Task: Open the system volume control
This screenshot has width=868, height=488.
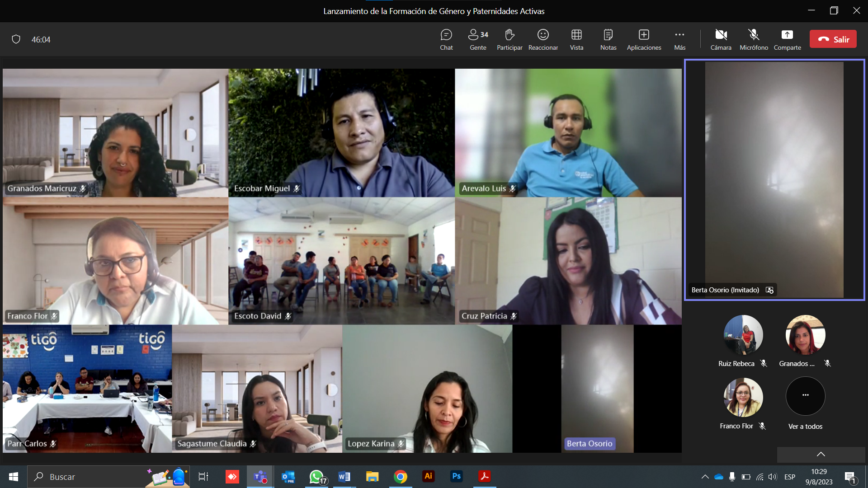Action: tap(773, 477)
